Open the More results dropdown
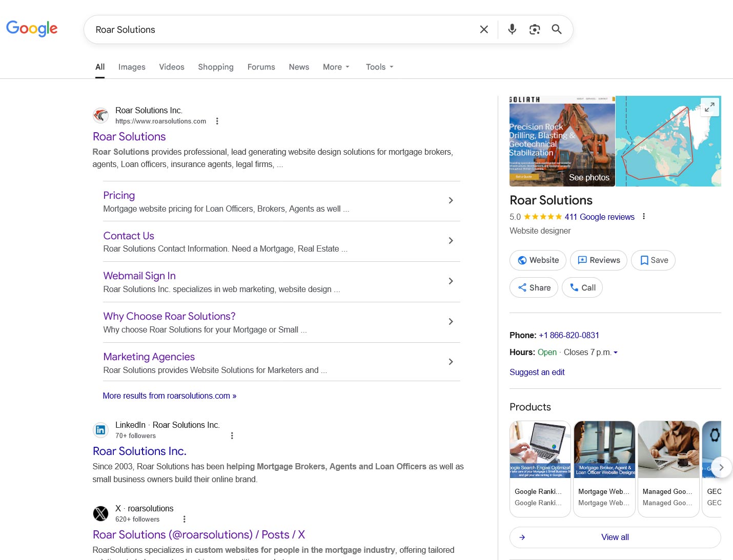The height and width of the screenshot is (560, 733). click(336, 67)
